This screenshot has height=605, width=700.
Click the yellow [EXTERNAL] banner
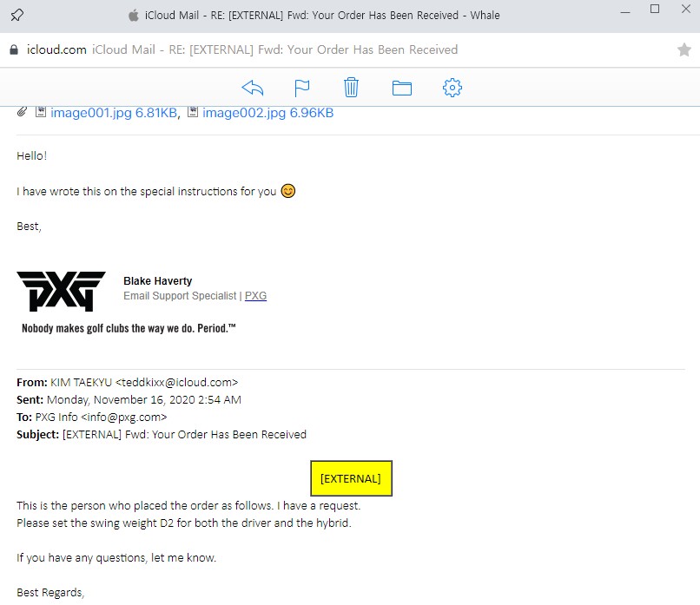351,478
